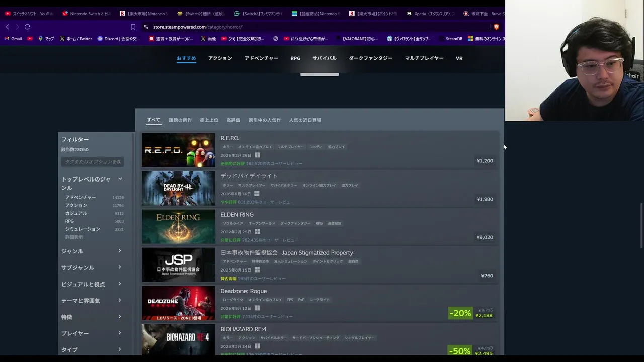
Task: Click the Windows icon on the 日本事故物件監視協会 row
Action: [x=257, y=270]
